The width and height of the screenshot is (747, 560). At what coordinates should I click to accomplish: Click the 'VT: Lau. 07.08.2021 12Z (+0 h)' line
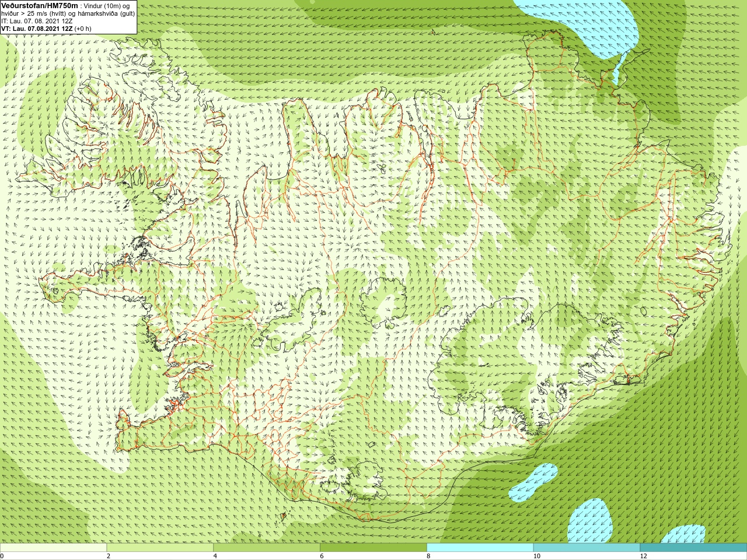click(46, 29)
